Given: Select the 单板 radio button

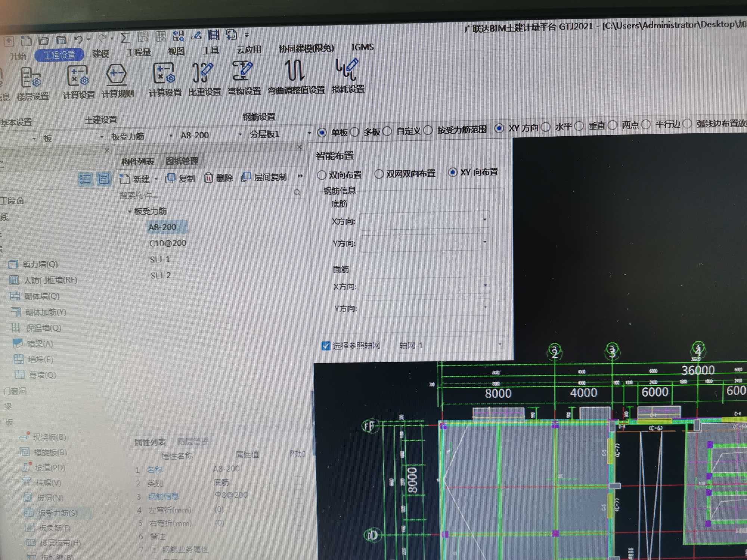Looking at the screenshot, I should tap(322, 133).
